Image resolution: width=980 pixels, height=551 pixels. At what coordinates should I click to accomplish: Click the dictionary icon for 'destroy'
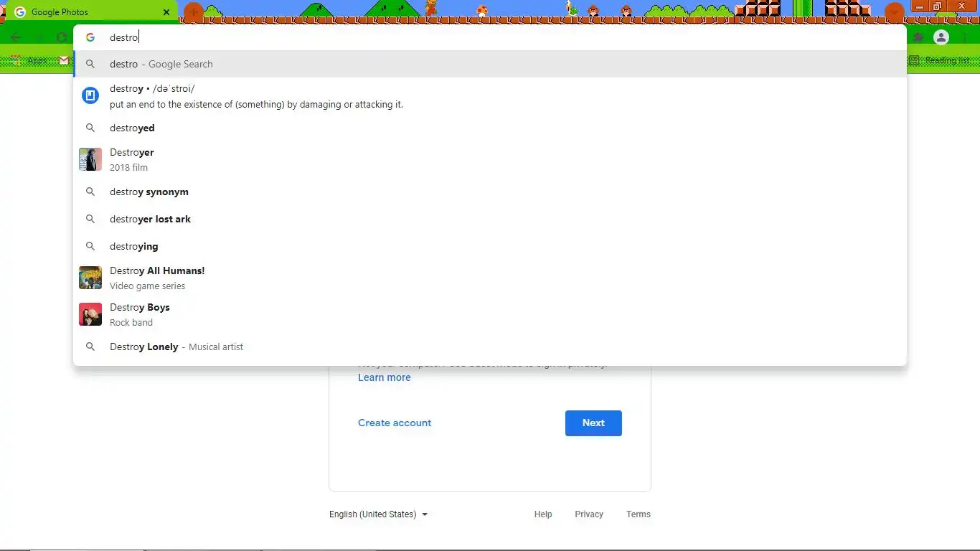pyautogui.click(x=90, y=95)
